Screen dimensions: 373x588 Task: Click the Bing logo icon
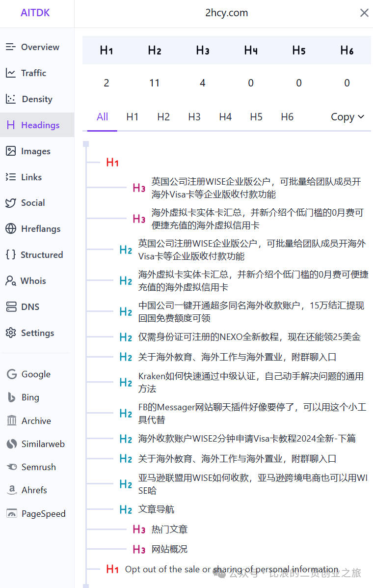click(x=12, y=397)
